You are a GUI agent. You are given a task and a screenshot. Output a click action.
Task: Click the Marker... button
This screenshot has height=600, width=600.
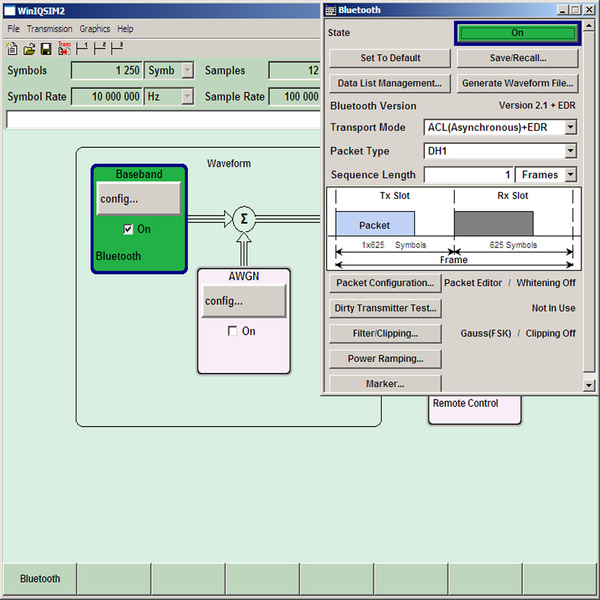tap(385, 383)
